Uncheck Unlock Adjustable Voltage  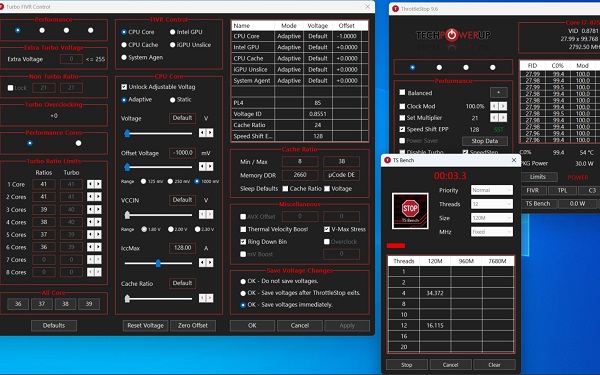pos(124,87)
